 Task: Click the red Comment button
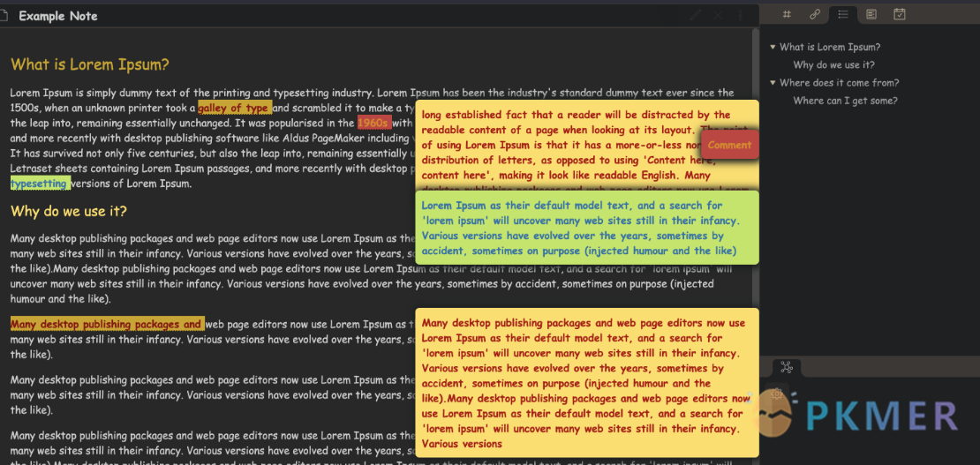(729, 145)
